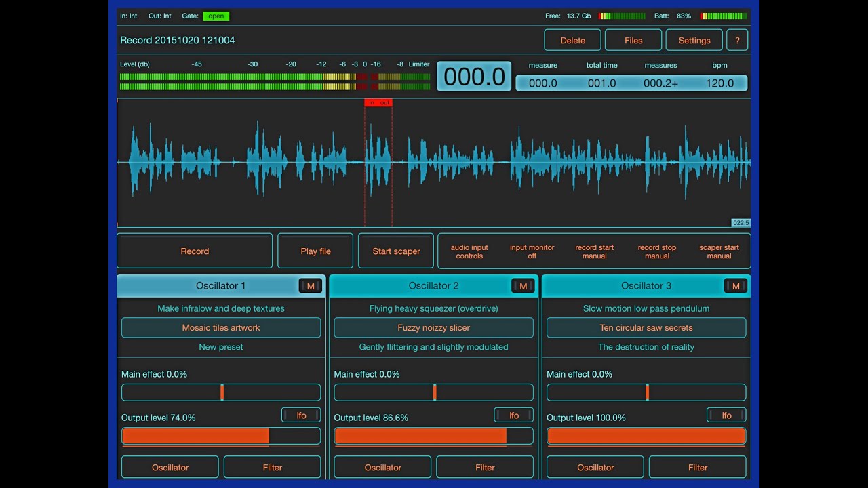Open the help question mark button
The width and height of the screenshot is (868, 488).
point(737,40)
